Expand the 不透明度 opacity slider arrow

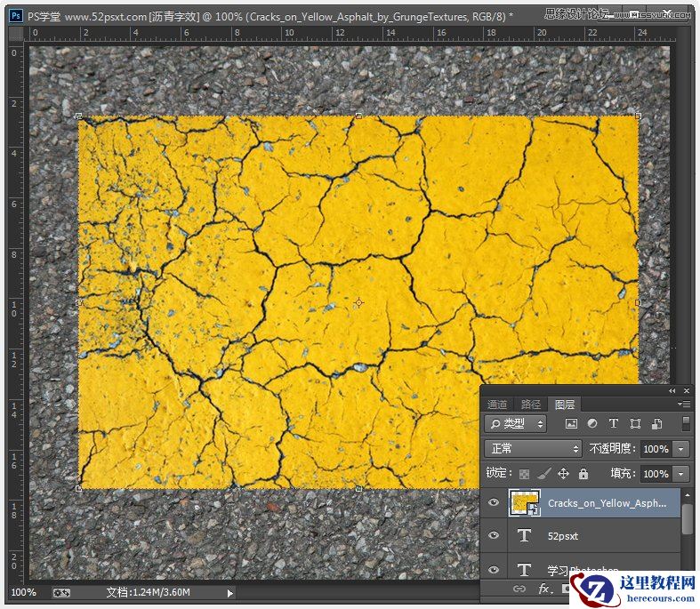click(x=681, y=449)
